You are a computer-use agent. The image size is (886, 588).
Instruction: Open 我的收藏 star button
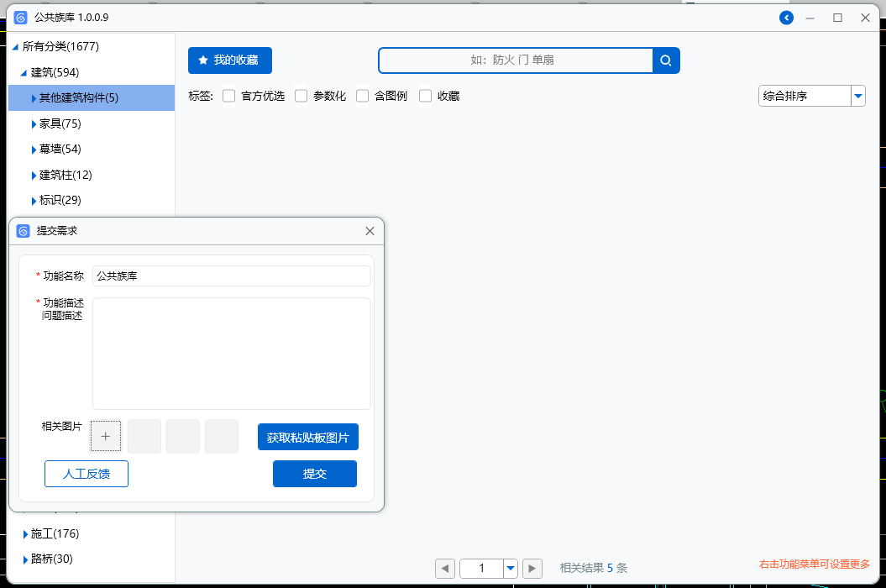[229, 60]
